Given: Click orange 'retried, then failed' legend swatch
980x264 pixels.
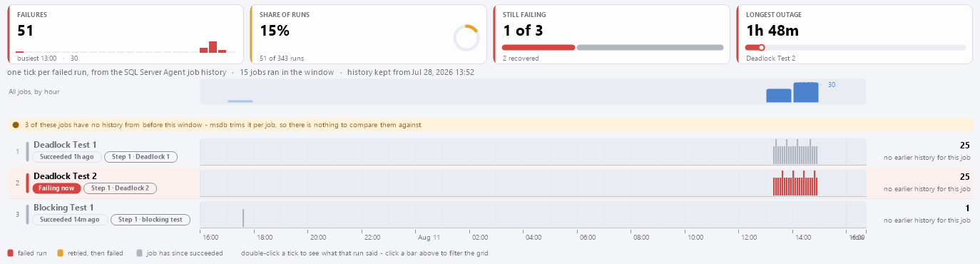Looking at the screenshot, I should (x=60, y=253).
